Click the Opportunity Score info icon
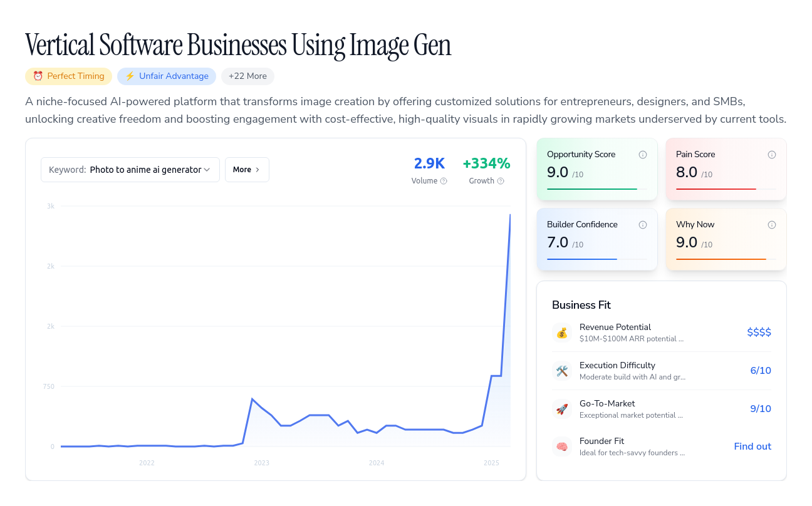This screenshot has width=812, height=506. 642,155
